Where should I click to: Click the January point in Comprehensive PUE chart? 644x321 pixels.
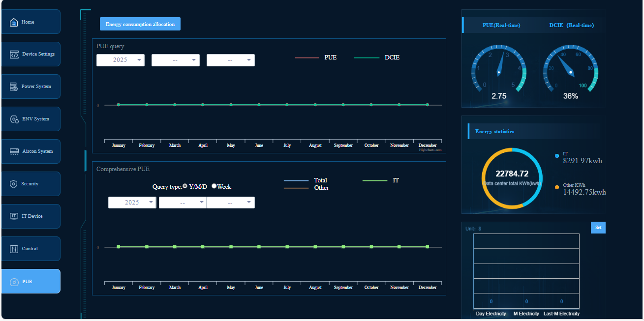pyautogui.click(x=119, y=247)
